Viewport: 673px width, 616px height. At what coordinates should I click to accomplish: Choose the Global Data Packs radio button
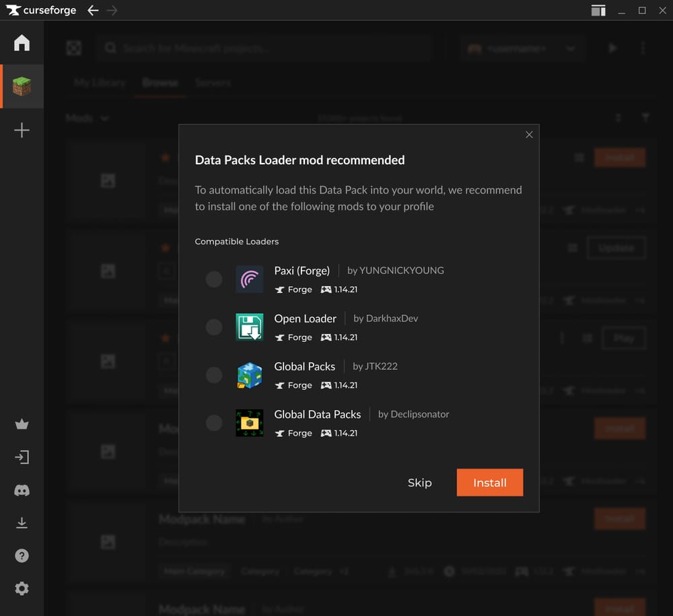(214, 423)
